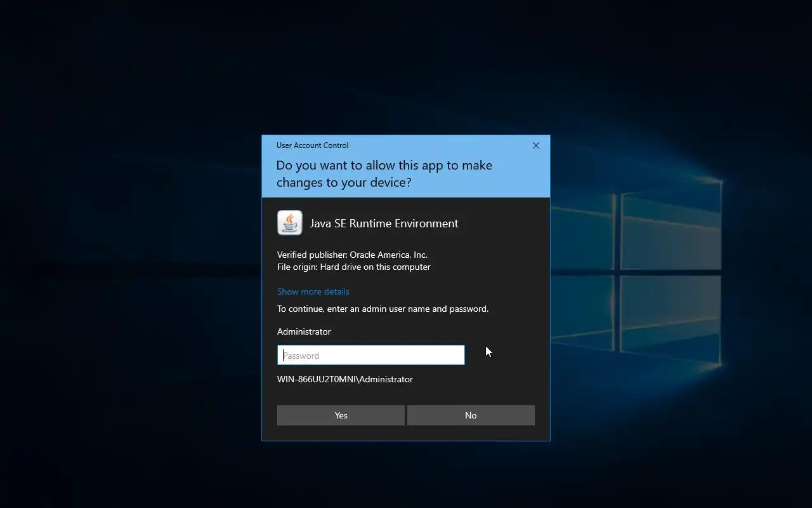Open the Show more details link
The width and height of the screenshot is (812, 508).
click(x=313, y=291)
